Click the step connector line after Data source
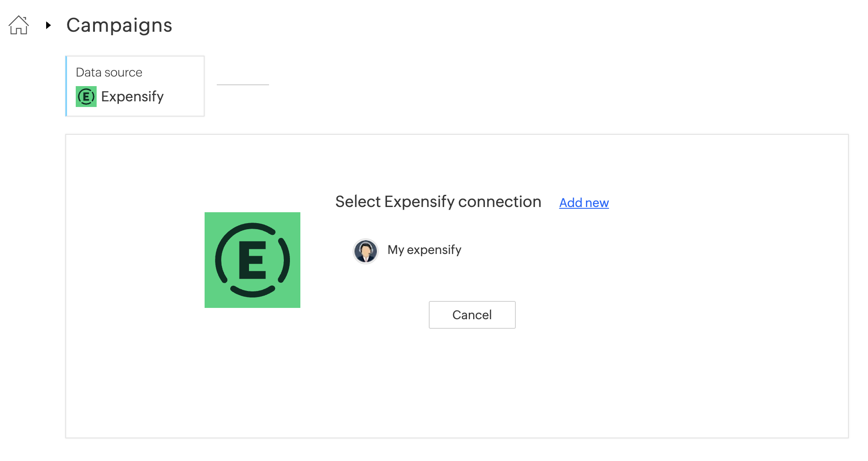The width and height of the screenshot is (868, 461). (x=243, y=85)
